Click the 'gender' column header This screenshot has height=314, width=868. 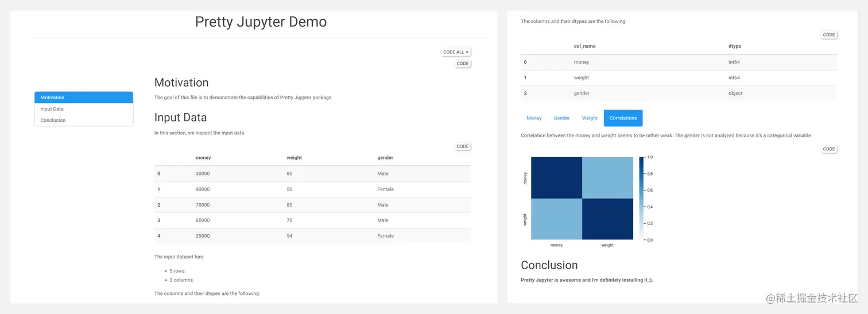(x=385, y=158)
